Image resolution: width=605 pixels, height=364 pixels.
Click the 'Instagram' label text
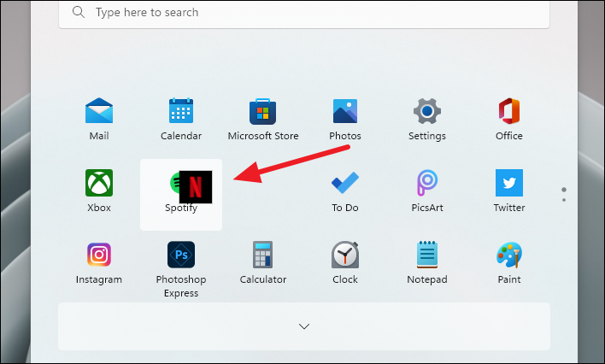point(99,280)
